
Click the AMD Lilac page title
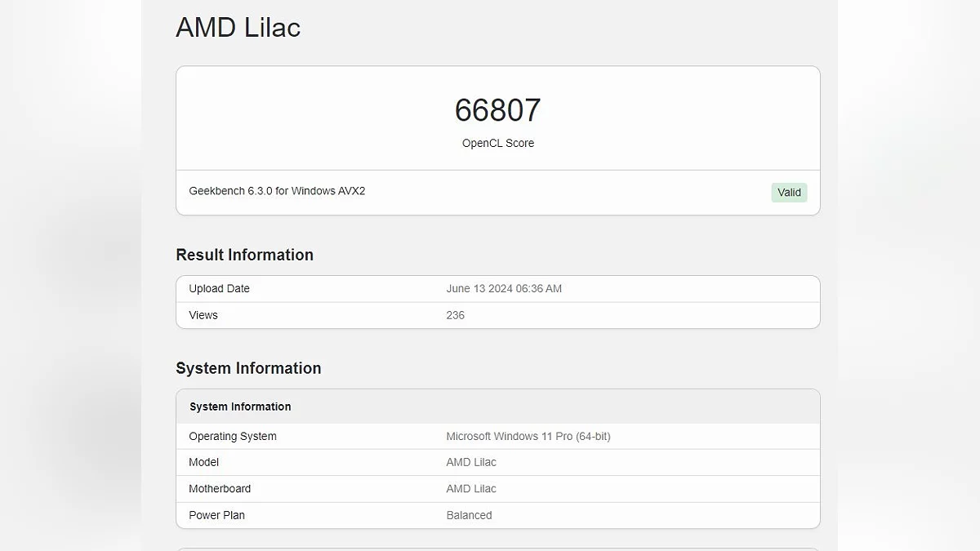pyautogui.click(x=238, y=28)
